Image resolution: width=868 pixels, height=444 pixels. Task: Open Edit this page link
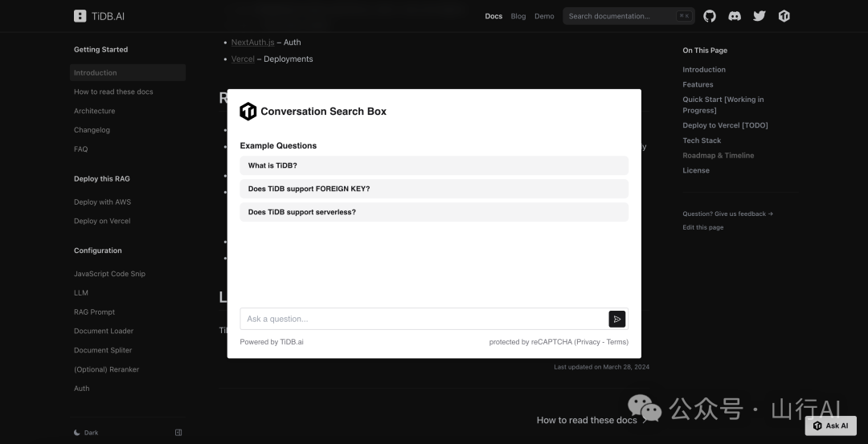[703, 227]
